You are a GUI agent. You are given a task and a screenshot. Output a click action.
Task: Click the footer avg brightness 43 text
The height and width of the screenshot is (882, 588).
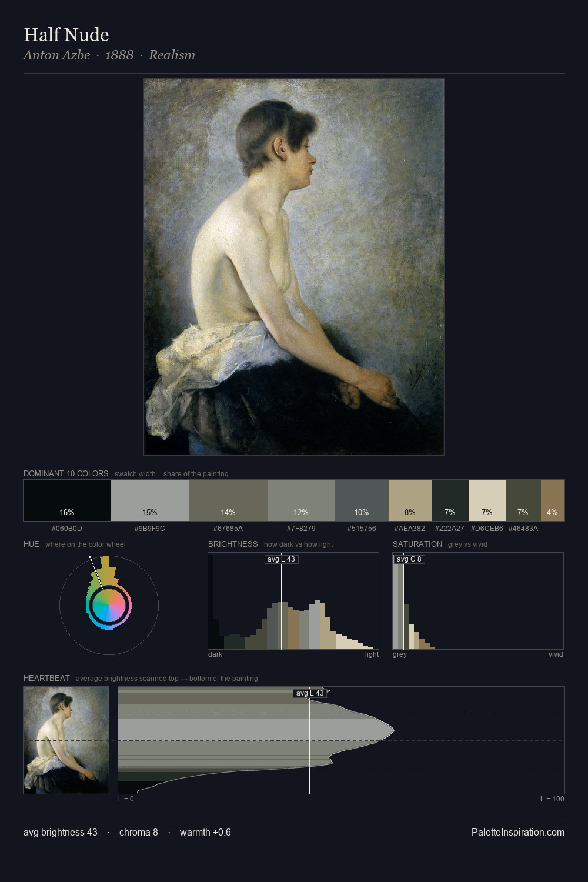coord(61,833)
